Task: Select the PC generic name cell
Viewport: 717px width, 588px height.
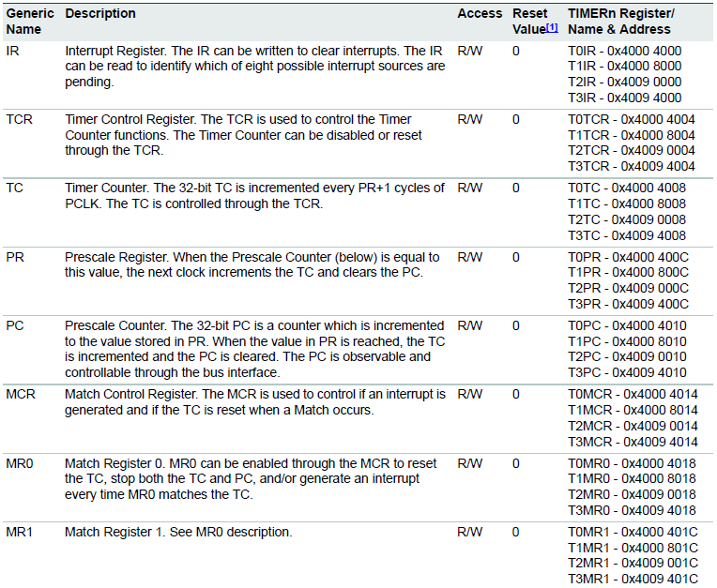Action: pos(15,325)
